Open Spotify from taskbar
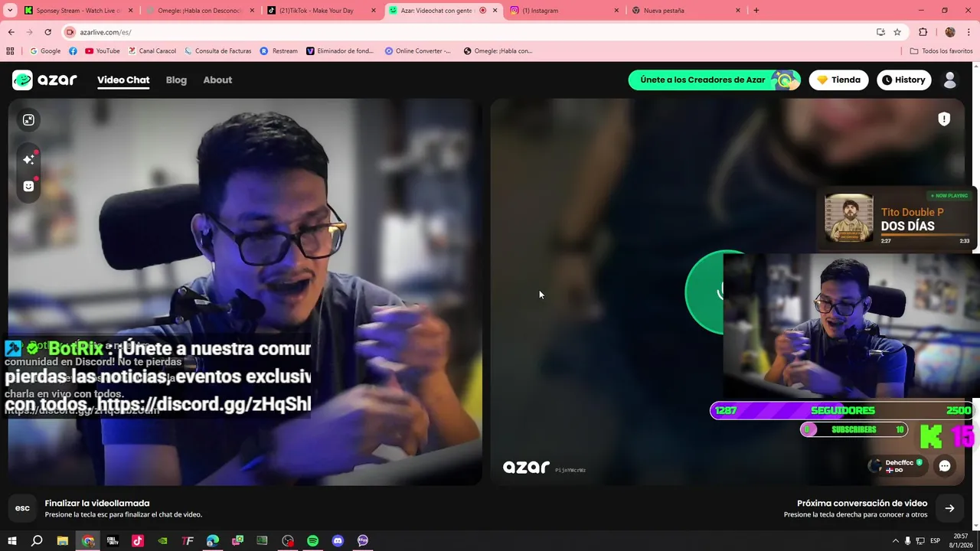Image resolution: width=980 pixels, height=551 pixels. point(312,540)
